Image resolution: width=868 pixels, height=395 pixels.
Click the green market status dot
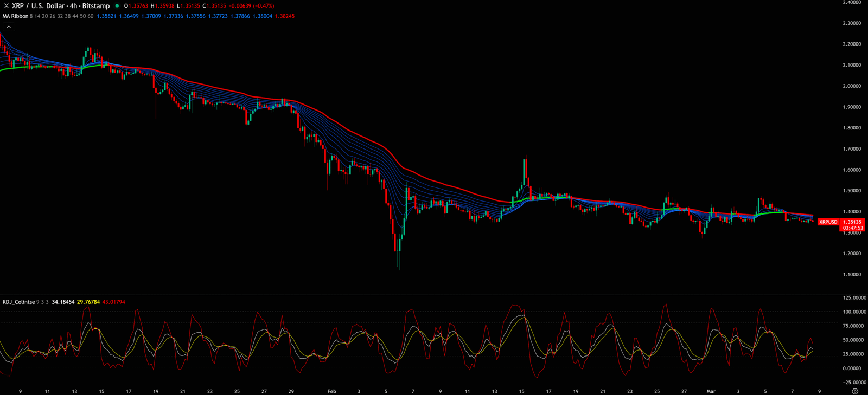click(x=117, y=6)
